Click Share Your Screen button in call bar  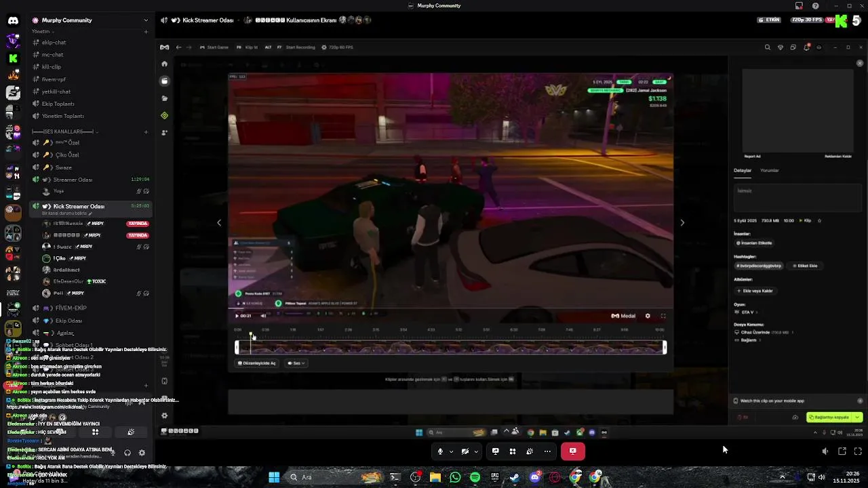click(495, 451)
